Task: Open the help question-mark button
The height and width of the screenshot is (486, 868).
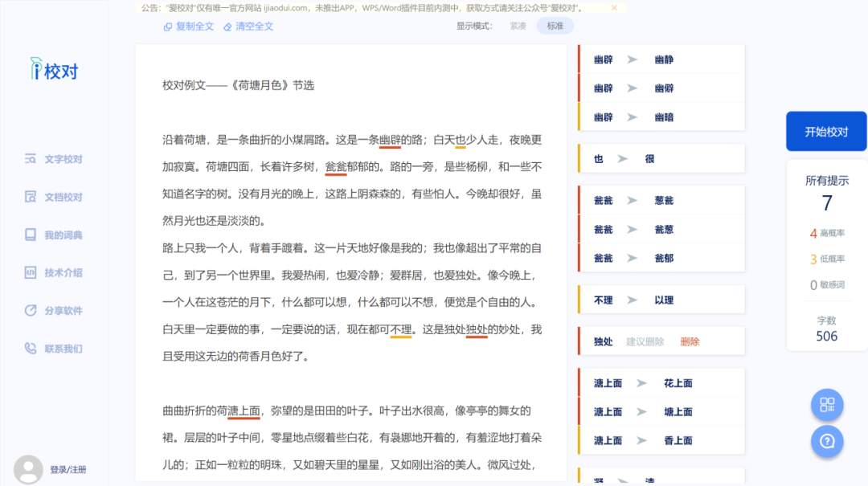Action: 827,441
